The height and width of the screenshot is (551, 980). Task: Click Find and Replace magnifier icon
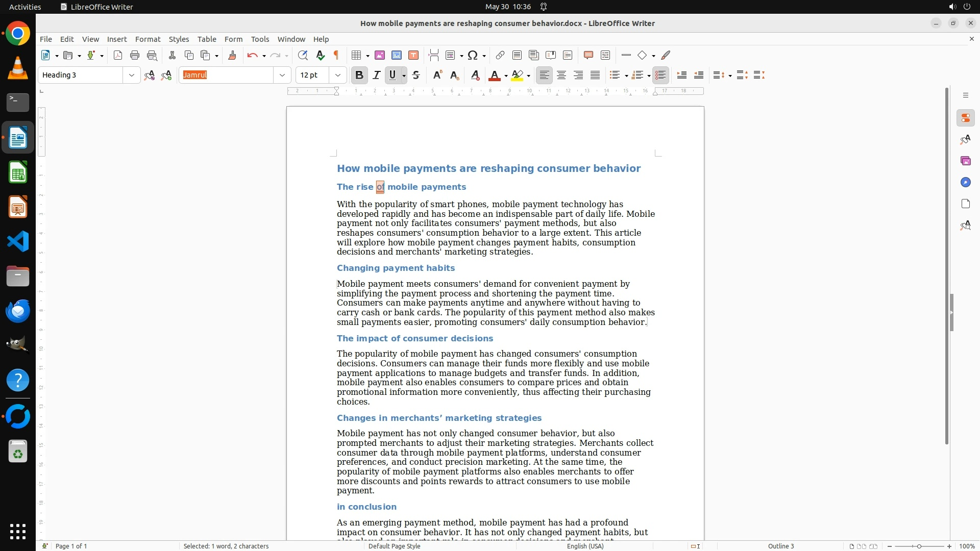[x=303, y=55]
